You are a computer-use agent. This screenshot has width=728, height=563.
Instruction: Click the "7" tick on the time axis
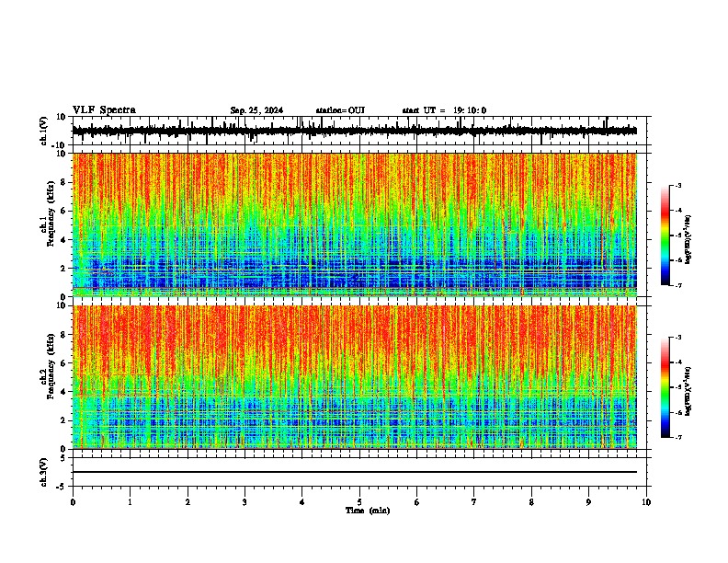(474, 502)
